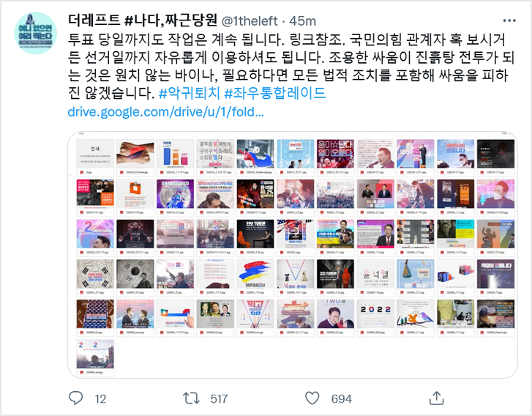This screenshot has width=532, height=416.
Task: Retweet using the arrows icon
Action: coord(191,398)
